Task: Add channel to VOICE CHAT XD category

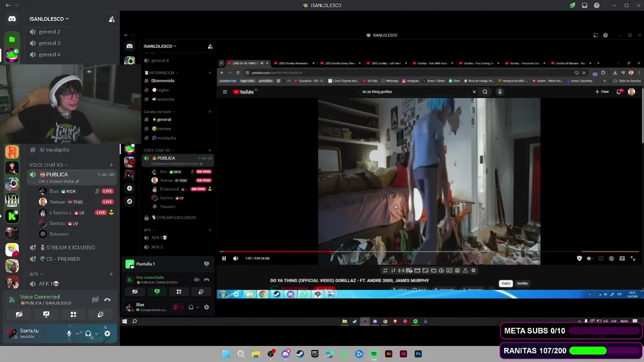Action: point(111,165)
